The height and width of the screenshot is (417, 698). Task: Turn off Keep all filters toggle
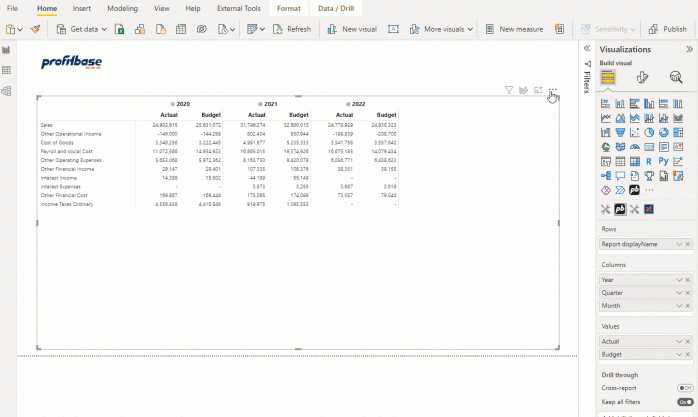tap(685, 402)
